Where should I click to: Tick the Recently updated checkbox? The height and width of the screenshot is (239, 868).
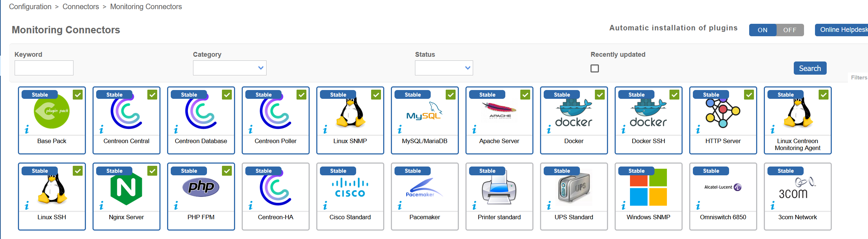pyautogui.click(x=595, y=68)
